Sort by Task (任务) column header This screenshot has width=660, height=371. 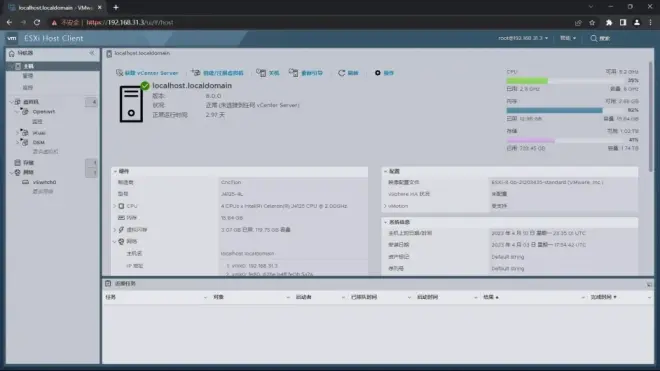(111, 297)
